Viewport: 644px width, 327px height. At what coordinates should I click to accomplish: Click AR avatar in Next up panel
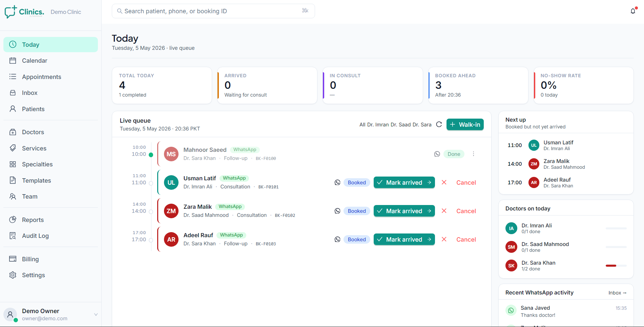tap(534, 183)
